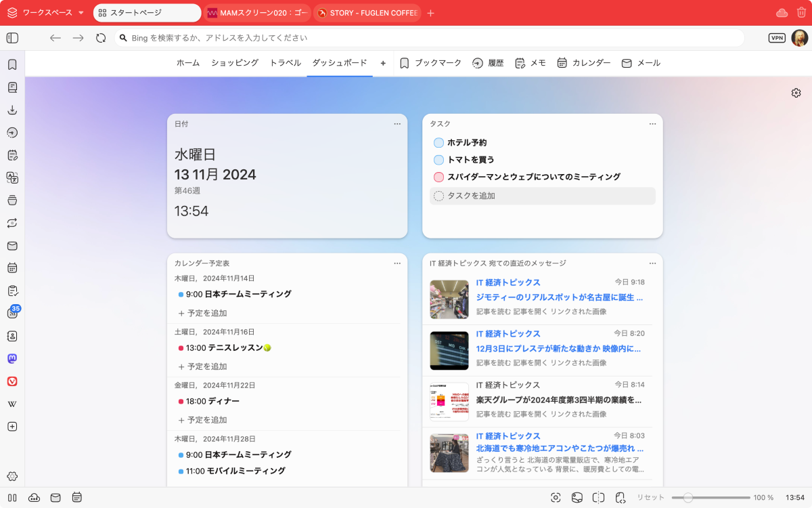812x508 pixels.
Task: Open the Translate panel in sidebar
Action: click(12, 177)
